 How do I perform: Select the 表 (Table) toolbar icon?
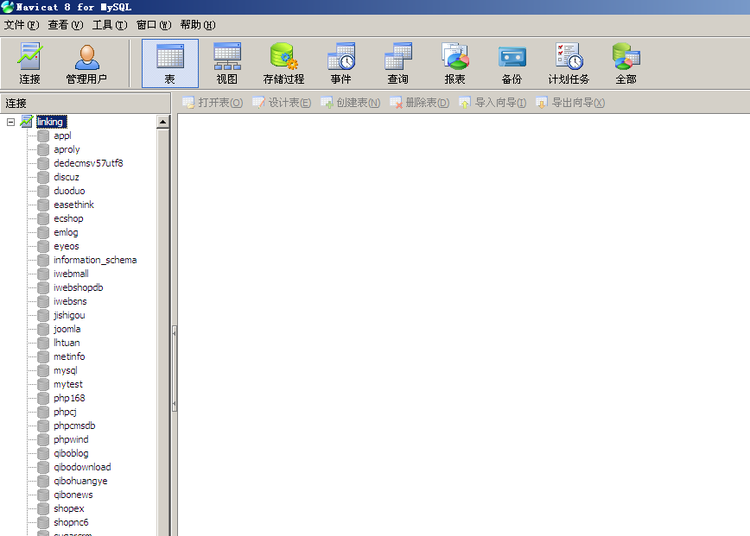tap(170, 64)
